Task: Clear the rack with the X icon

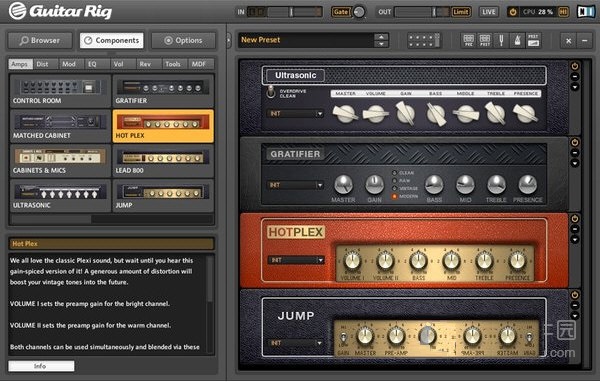Action: (569, 40)
